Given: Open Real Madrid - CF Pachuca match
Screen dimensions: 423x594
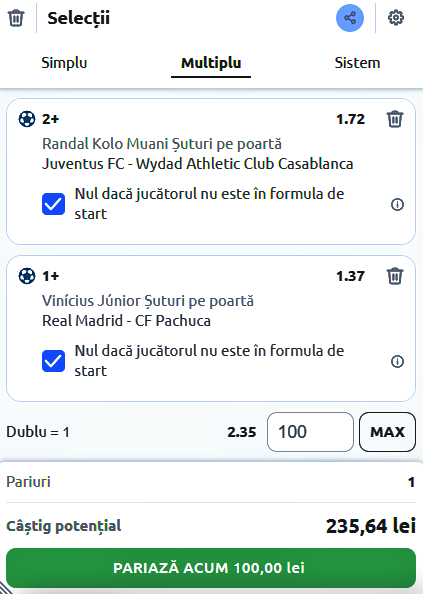Looking at the screenshot, I should [126, 321].
